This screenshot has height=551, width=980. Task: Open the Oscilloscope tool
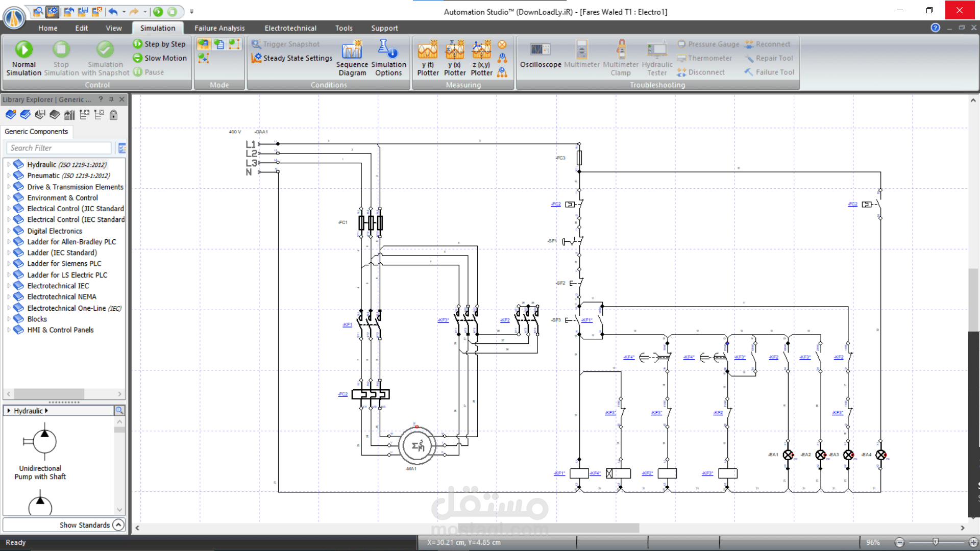(540, 55)
